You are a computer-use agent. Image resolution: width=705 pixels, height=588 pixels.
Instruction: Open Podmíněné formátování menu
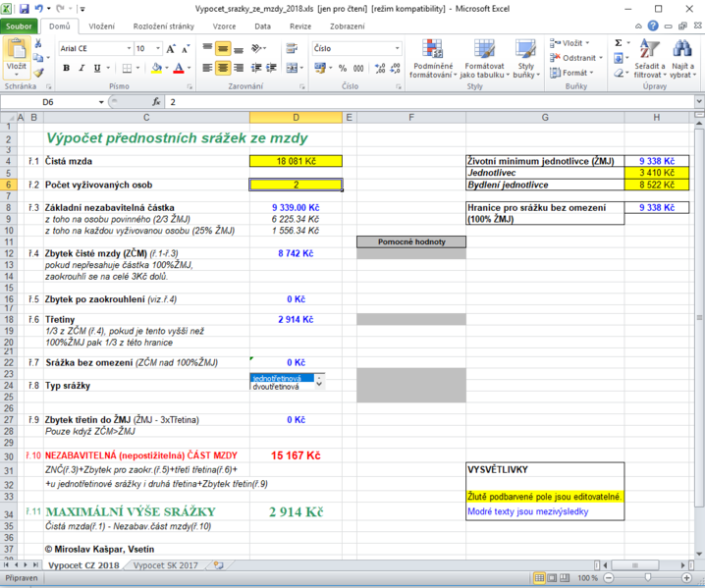coord(433,59)
